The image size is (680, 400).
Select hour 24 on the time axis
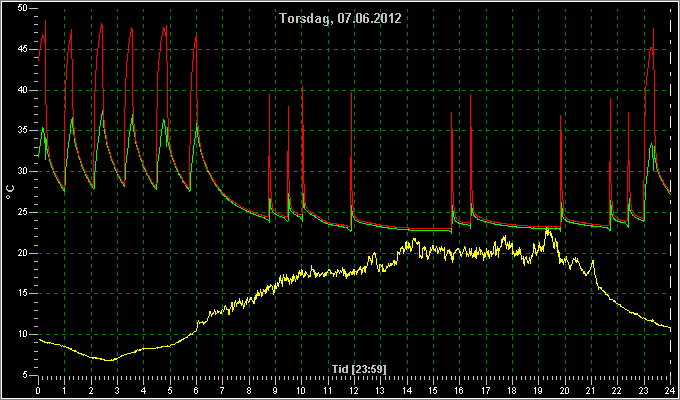[670, 389]
